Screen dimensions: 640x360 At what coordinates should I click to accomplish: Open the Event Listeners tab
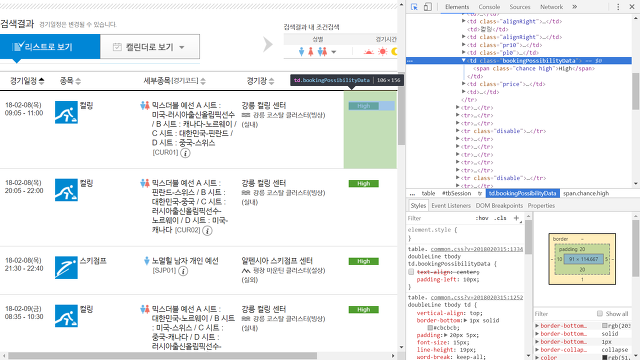click(451, 206)
